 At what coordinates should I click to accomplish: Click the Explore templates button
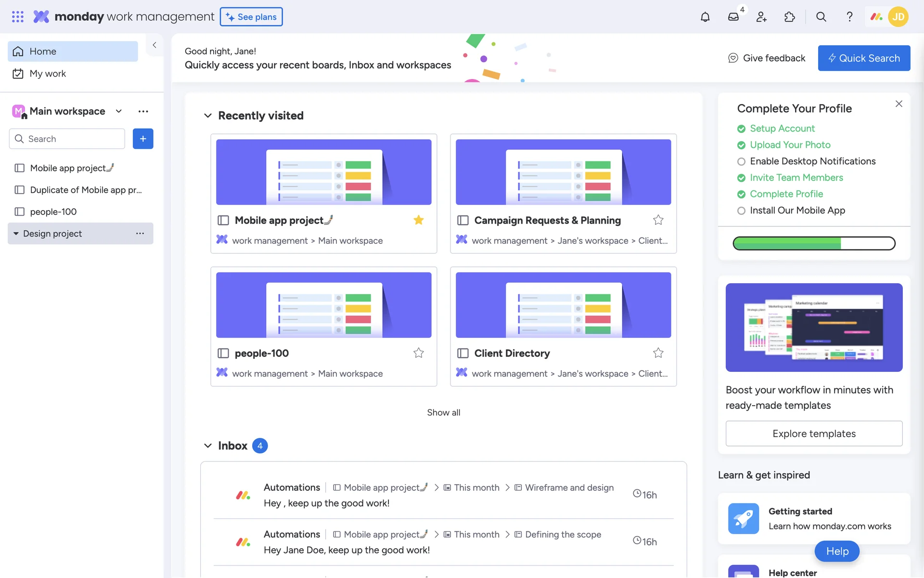click(x=814, y=433)
